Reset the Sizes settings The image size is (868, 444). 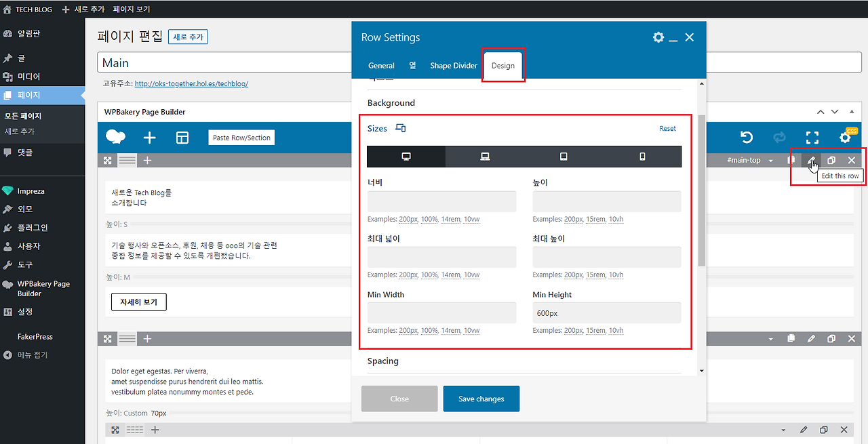[667, 129]
